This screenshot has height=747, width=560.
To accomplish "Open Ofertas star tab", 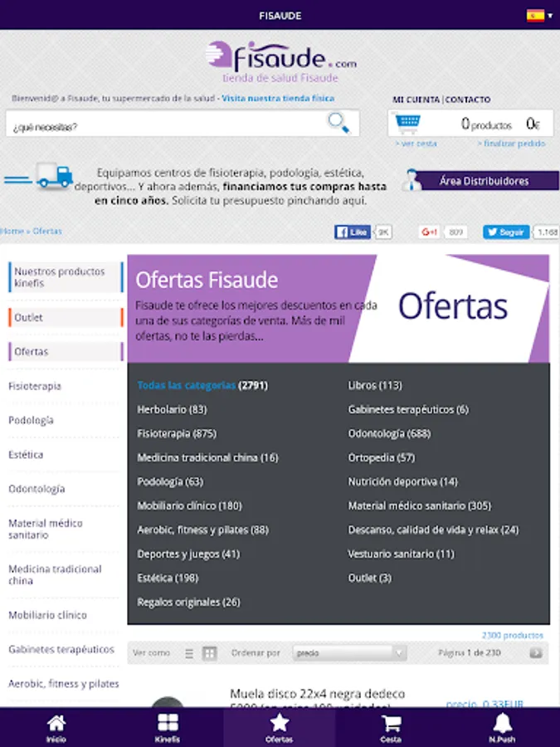I will 280,727.
